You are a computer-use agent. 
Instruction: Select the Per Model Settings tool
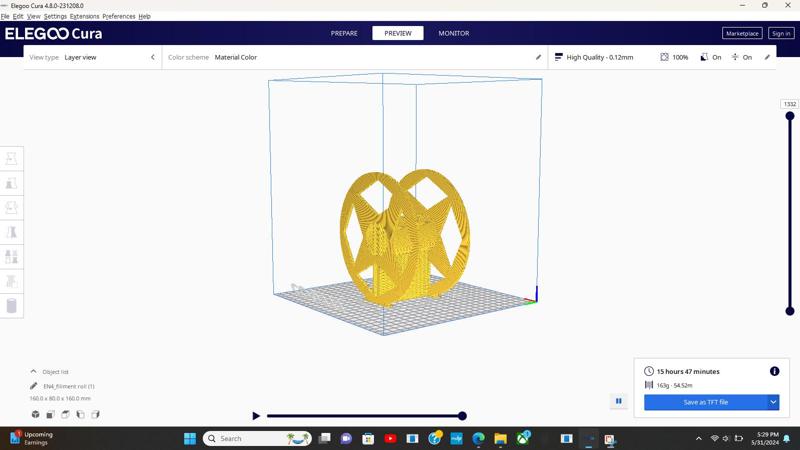[11, 257]
